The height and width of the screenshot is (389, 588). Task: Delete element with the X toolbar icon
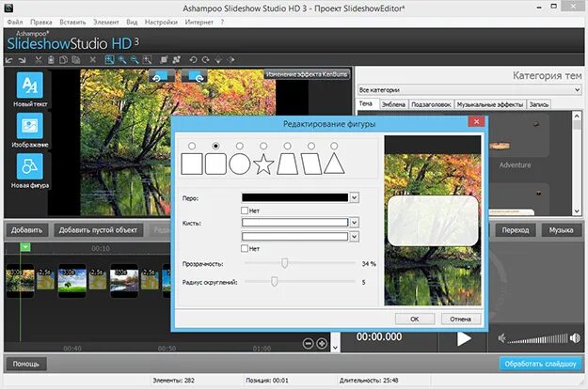pyautogui.click(x=93, y=59)
